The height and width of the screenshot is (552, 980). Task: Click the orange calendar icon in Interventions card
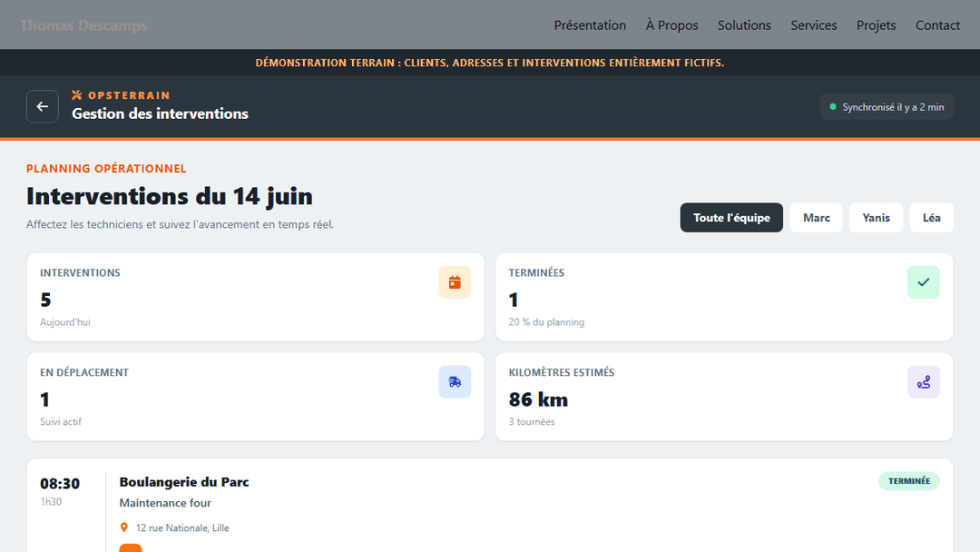455,282
